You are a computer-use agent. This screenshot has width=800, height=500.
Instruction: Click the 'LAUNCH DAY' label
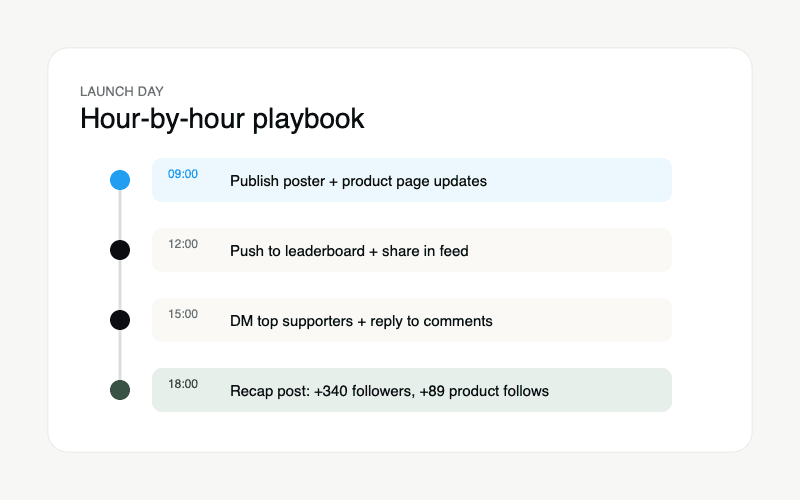(x=121, y=91)
